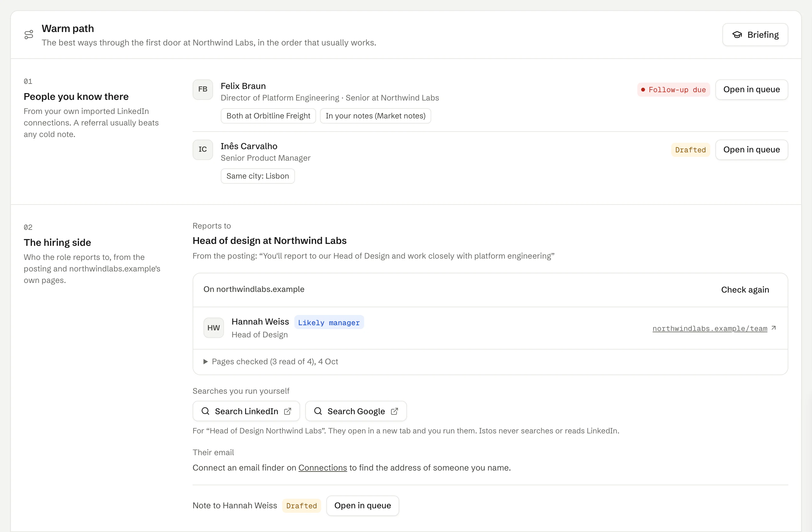Click the Their email label
Viewport: 812px width, 532px height.
click(213, 452)
